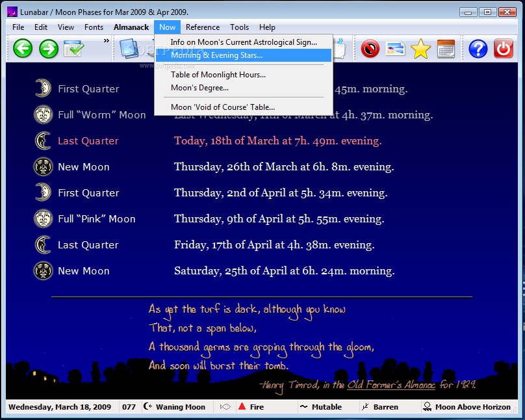The image size is (525, 420).
Task: Click the status bar date Wednesday, March 18, 2009
Action: tap(60, 407)
